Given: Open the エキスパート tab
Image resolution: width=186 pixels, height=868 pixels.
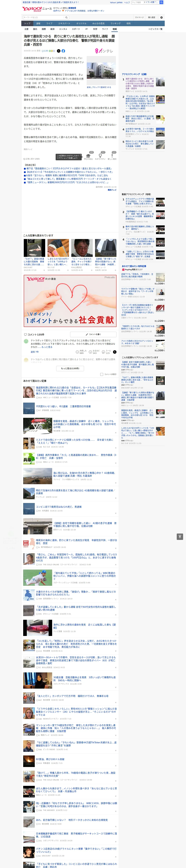Looking at the screenshot, I should 64,24.
